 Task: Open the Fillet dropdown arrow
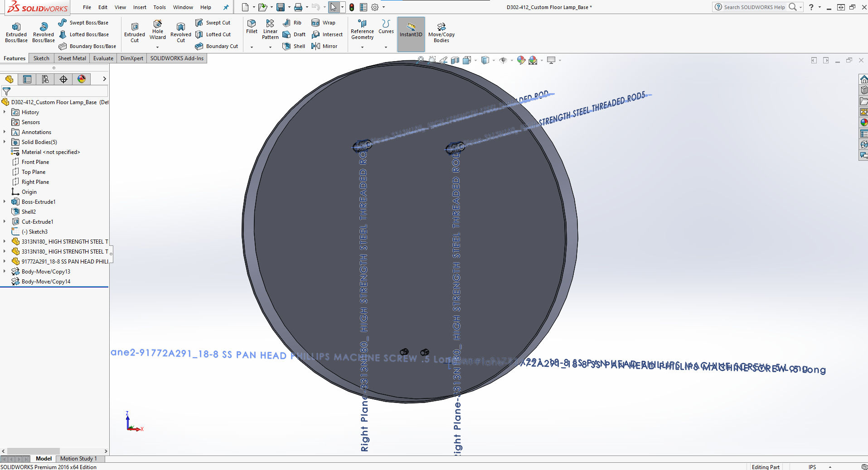(x=252, y=47)
